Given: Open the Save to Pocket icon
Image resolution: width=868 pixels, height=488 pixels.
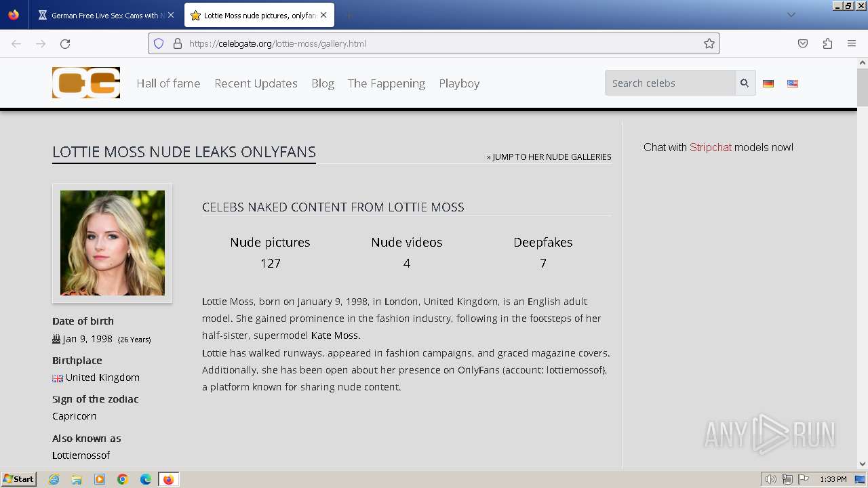Looking at the screenshot, I should tap(803, 43).
